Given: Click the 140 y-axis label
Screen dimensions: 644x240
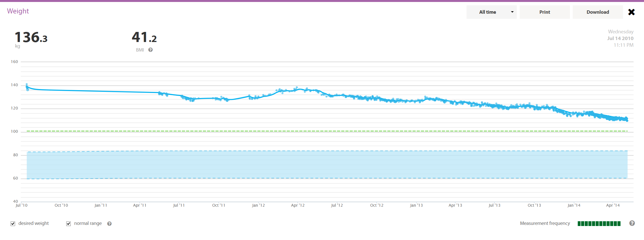Looking at the screenshot, I should point(14,85).
